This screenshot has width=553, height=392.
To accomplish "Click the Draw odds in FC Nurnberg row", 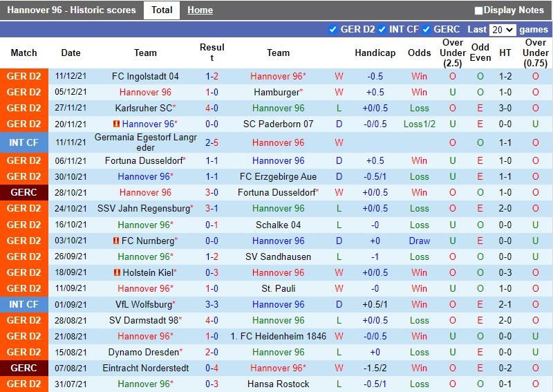I will pyautogui.click(x=420, y=241).
